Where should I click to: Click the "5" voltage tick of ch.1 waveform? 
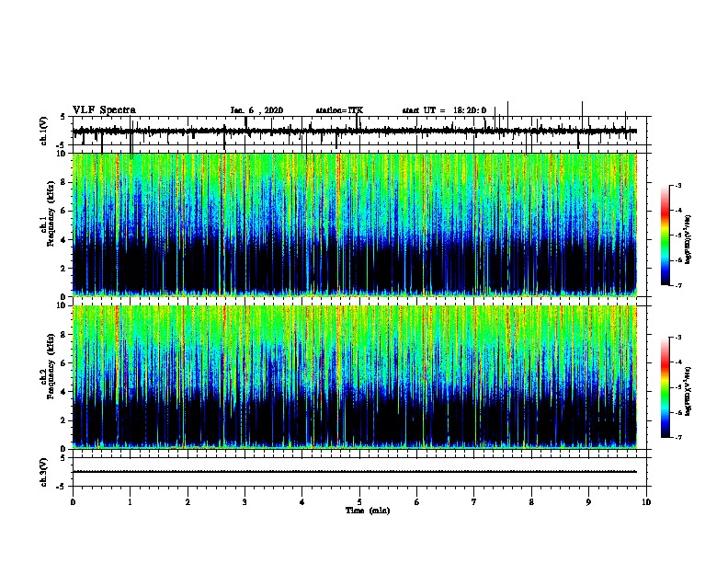[x=63, y=117]
